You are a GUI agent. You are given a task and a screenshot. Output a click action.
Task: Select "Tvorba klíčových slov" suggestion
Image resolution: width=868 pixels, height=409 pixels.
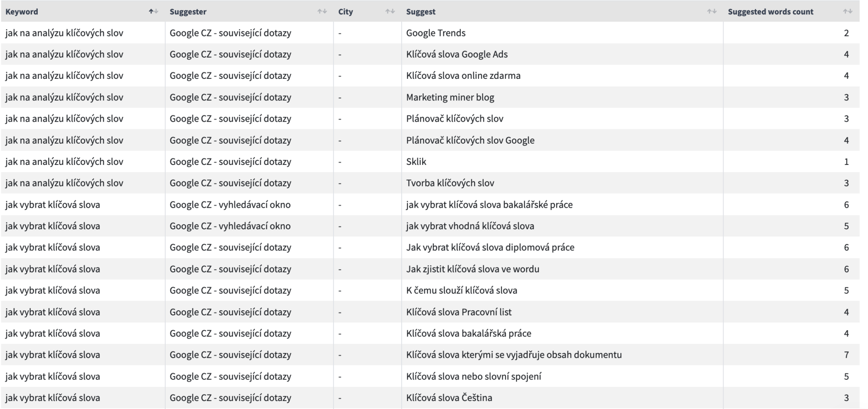(450, 183)
